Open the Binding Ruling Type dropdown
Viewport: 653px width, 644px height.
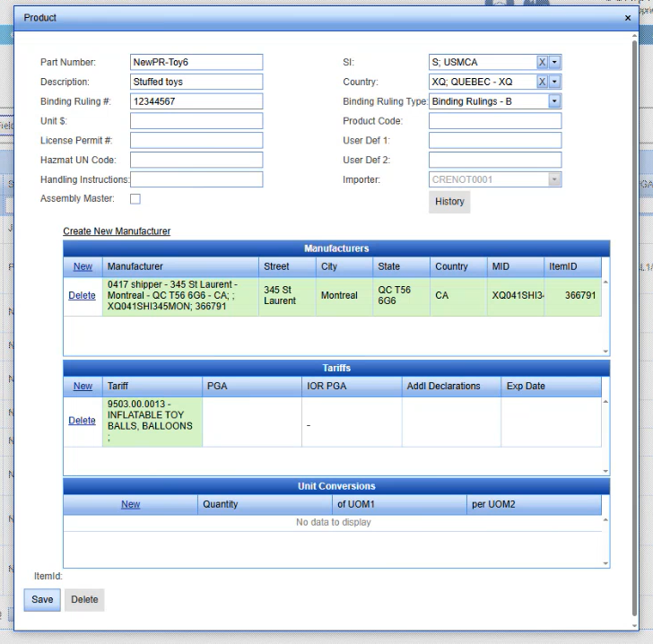point(554,101)
